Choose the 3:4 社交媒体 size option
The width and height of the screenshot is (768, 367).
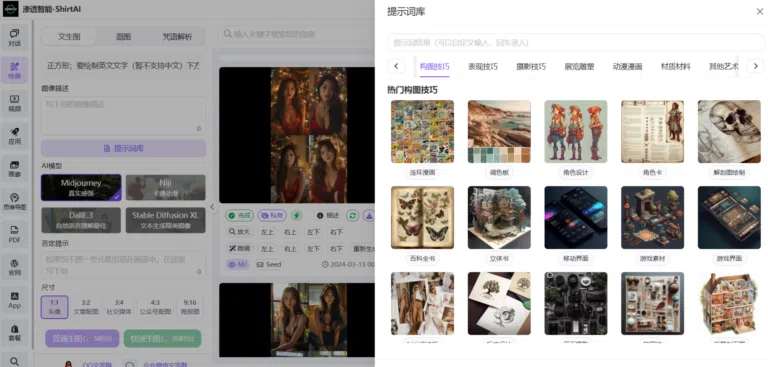(119, 307)
